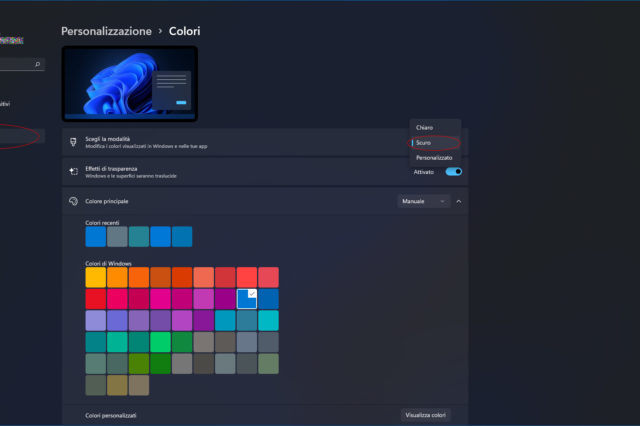
Task: Select the khaki gold swatch in last row
Action: click(x=117, y=385)
